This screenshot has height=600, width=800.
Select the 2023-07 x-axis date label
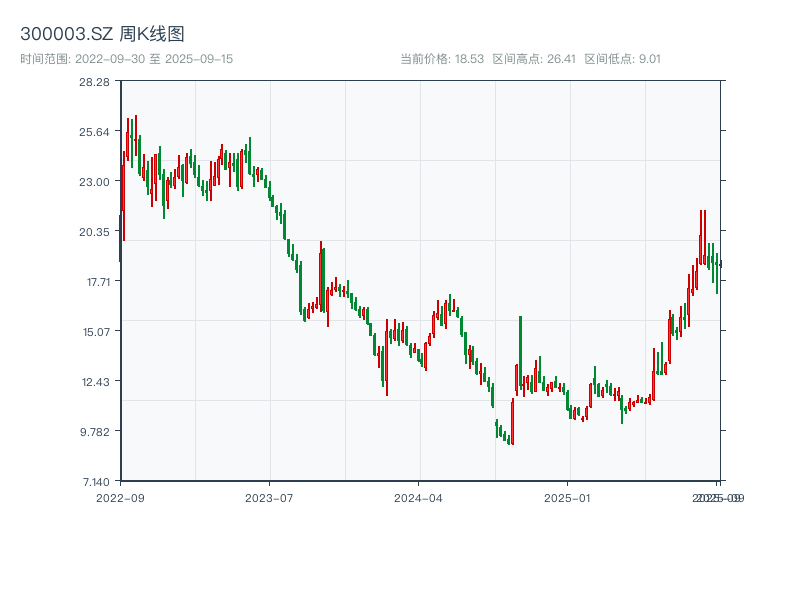tap(270, 497)
